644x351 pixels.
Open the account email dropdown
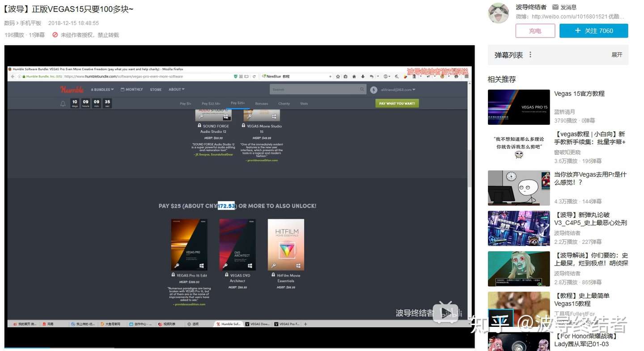398,90
